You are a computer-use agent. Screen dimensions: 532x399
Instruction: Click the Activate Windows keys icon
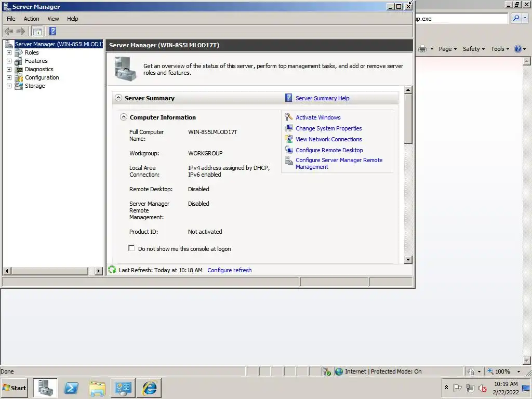[289, 117]
